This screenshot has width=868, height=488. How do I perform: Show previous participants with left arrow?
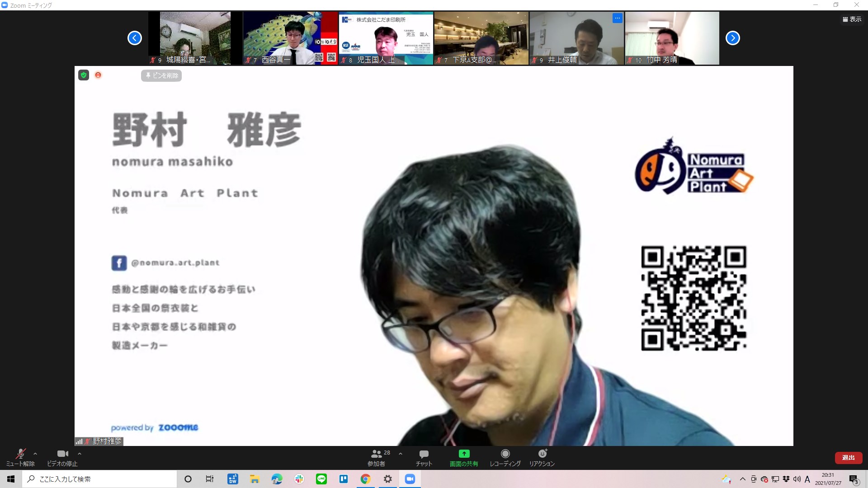pyautogui.click(x=135, y=38)
